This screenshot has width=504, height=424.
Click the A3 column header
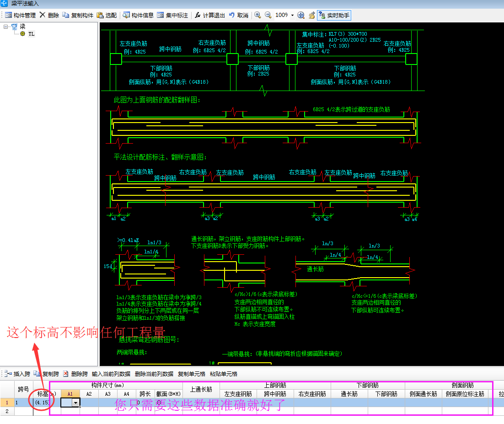[x=107, y=394]
